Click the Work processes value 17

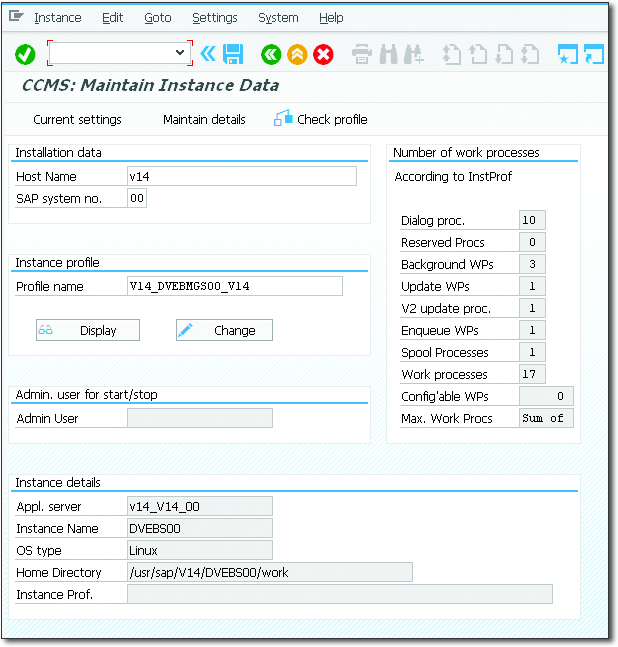click(532, 374)
